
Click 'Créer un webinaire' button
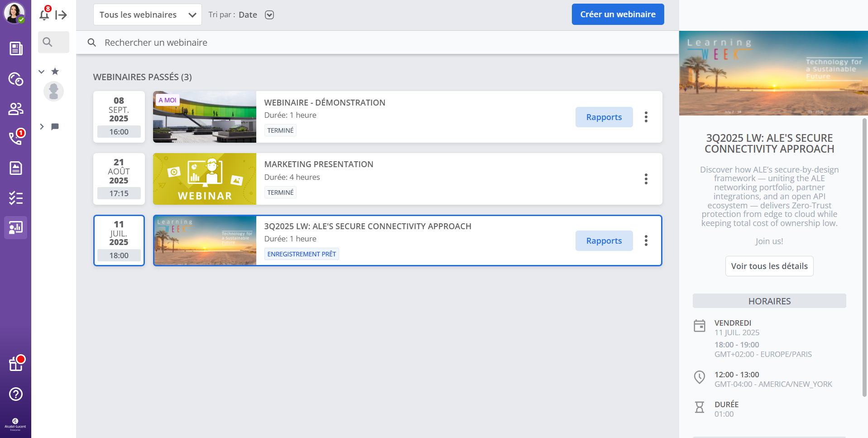tap(618, 14)
